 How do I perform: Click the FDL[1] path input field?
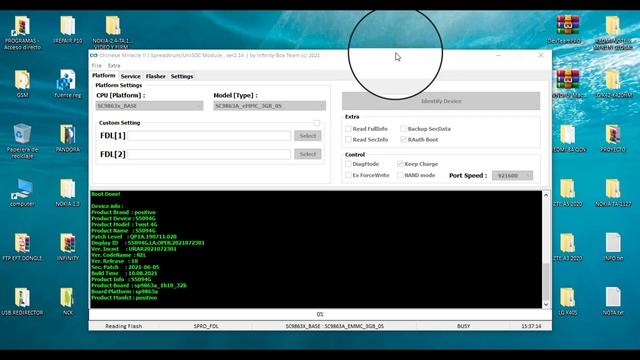pyautogui.click(x=209, y=136)
